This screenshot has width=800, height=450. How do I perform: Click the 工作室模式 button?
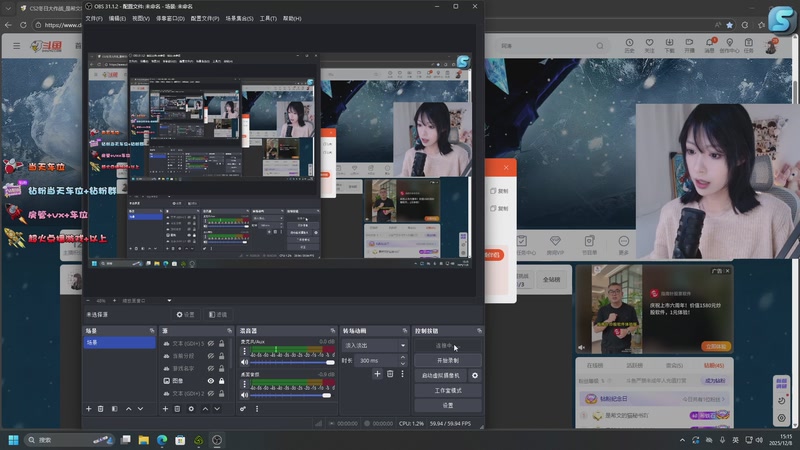pos(448,390)
